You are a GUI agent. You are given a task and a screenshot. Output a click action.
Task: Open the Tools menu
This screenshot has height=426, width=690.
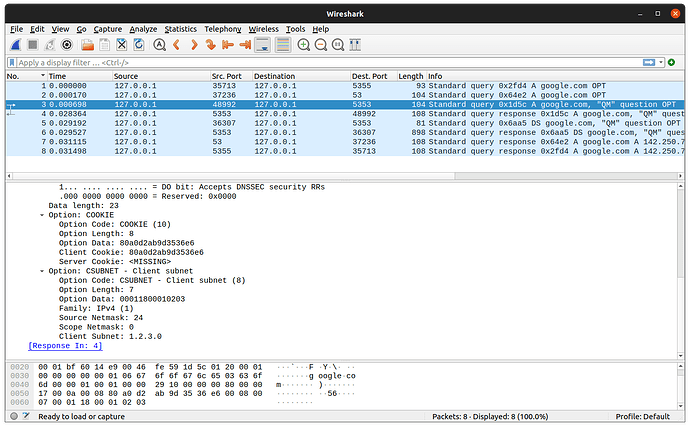coord(295,29)
